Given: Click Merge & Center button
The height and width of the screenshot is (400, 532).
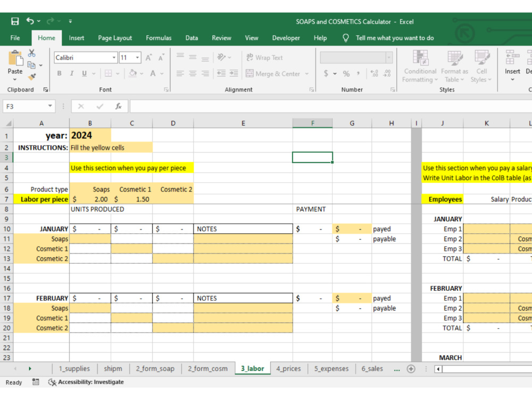Looking at the screenshot, I should 273,74.
